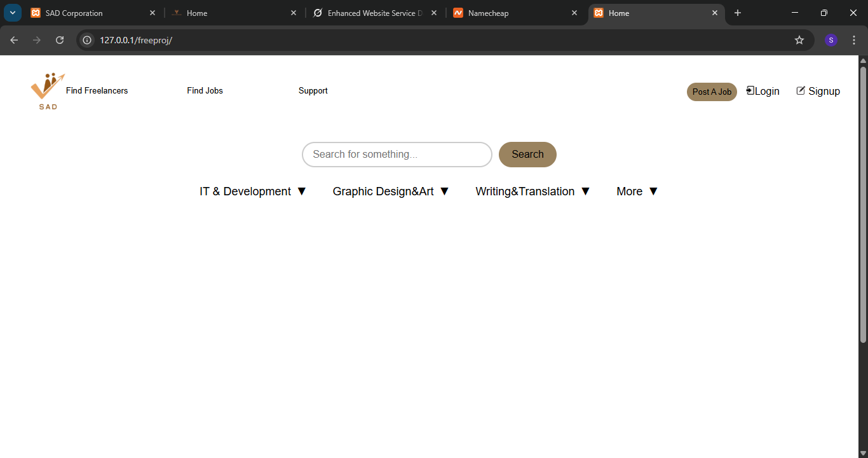The width and height of the screenshot is (868, 458).
Task: View site information icon in address bar
Action: pyautogui.click(x=88, y=40)
